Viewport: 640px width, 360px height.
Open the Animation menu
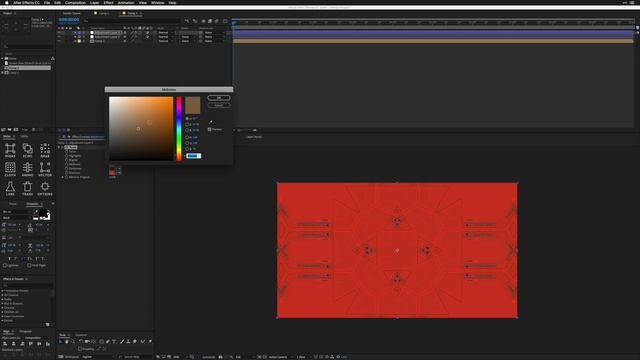tap(126, 2)
